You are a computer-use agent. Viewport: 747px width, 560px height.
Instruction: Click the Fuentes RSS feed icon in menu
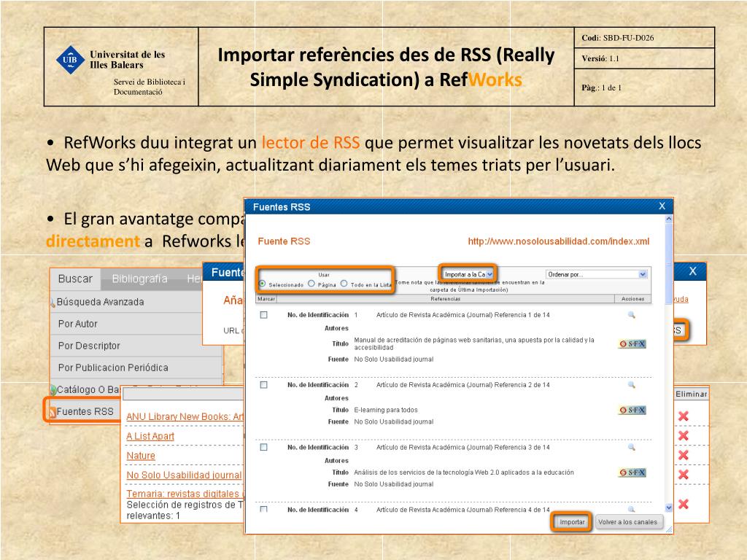point(53,412)
